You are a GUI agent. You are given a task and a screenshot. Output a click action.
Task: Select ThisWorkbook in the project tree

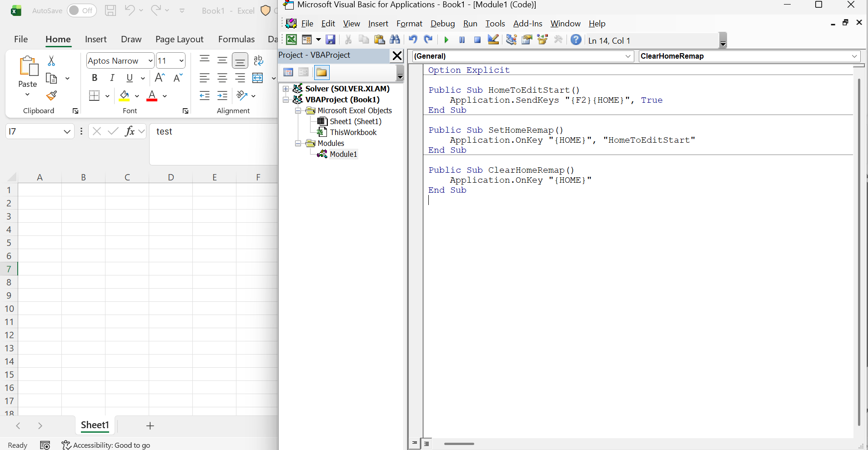point(353,132)
